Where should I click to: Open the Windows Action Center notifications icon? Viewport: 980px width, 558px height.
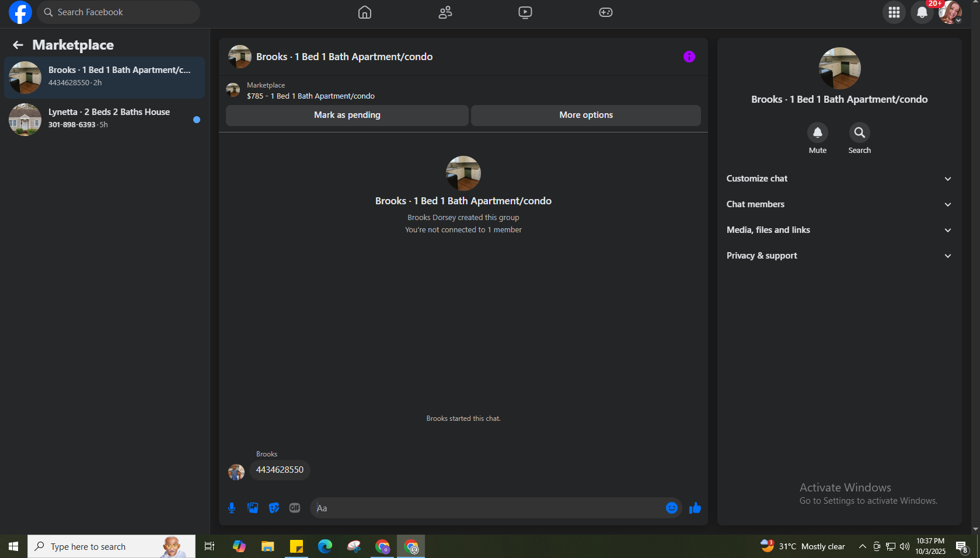[x=962, y=546]
